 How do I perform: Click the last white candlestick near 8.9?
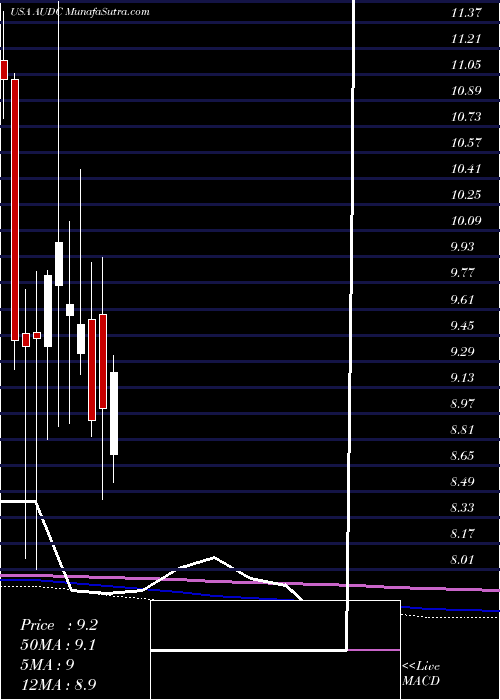[x=114, y=413]
